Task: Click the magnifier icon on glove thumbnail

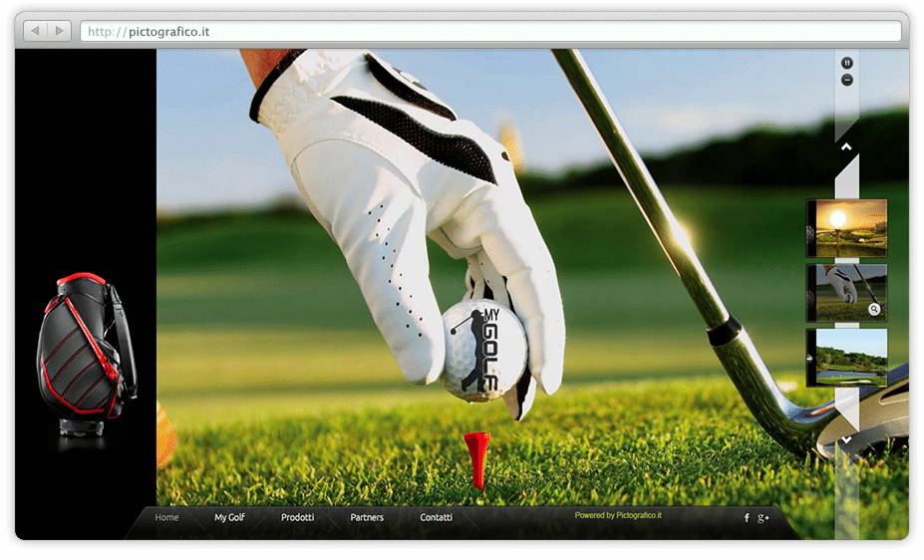Action: point(874,309)
